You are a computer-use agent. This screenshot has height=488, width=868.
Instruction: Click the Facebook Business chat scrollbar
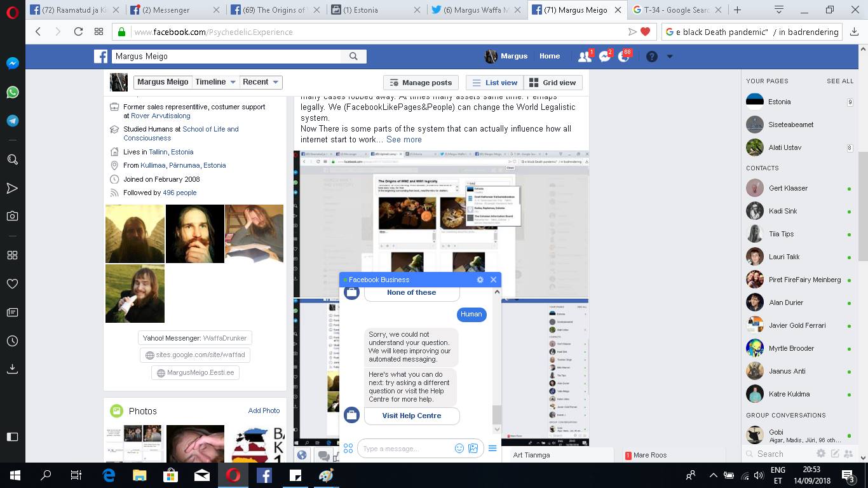[x=497, y=414]
